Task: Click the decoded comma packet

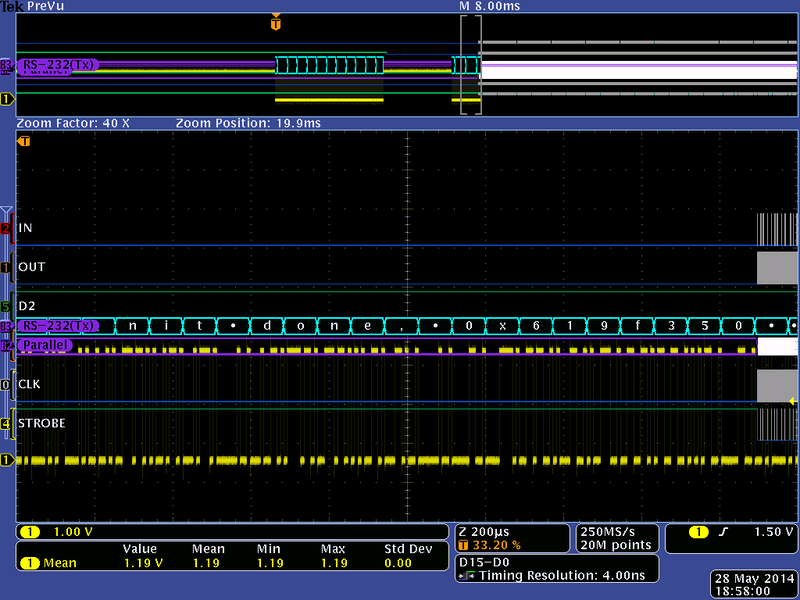Action: tap(402, 326)
